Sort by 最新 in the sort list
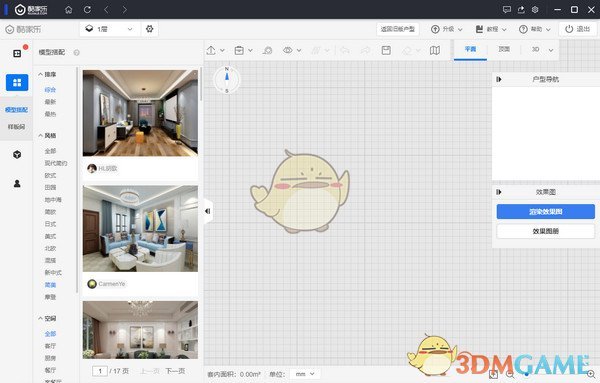This screenshot has width=600, height=383. tap(50, 102)
